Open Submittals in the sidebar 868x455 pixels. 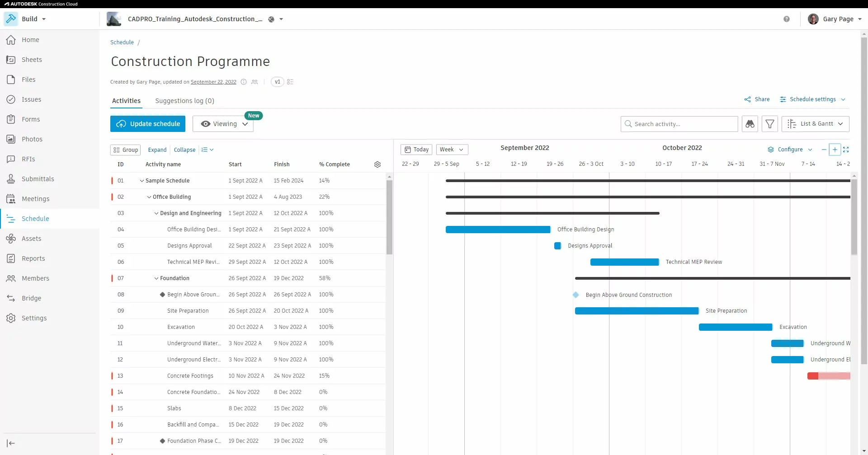(38, 179)
